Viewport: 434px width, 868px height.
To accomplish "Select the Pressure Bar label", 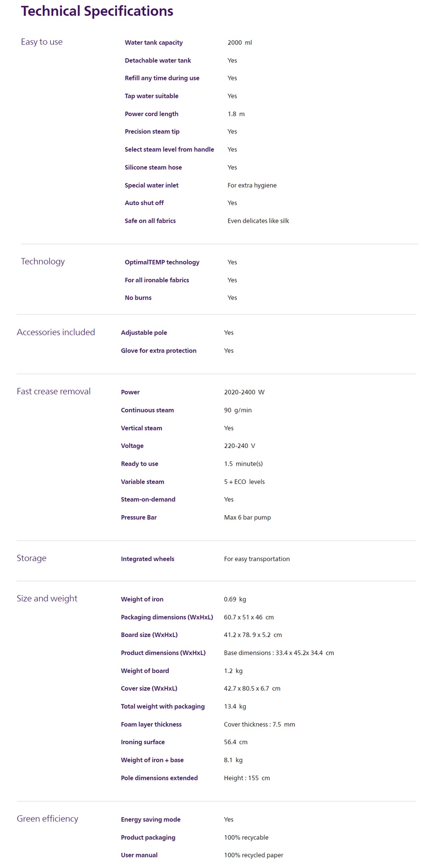I will (x=139, y=517).
